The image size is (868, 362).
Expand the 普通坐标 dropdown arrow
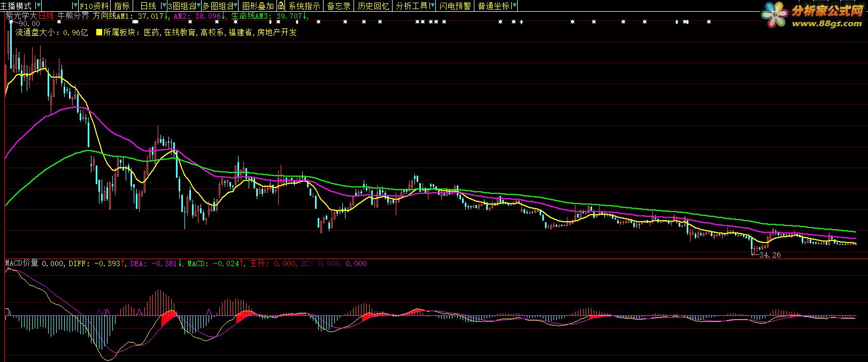pos(514,6)
